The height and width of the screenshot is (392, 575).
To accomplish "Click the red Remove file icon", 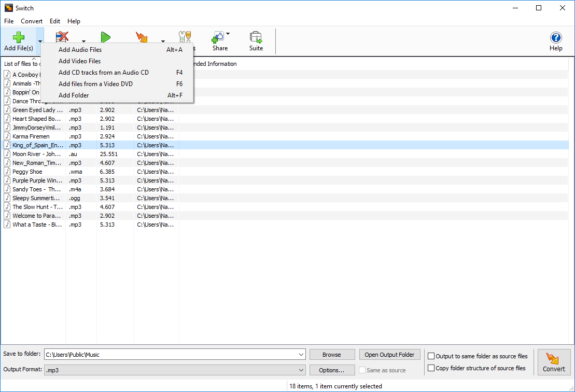I will [62, 36].
